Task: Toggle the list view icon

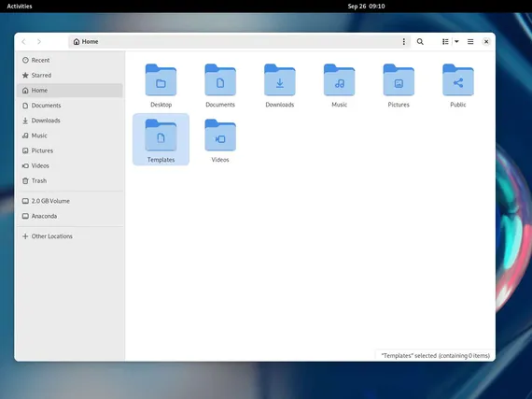Action: [445, 41]
